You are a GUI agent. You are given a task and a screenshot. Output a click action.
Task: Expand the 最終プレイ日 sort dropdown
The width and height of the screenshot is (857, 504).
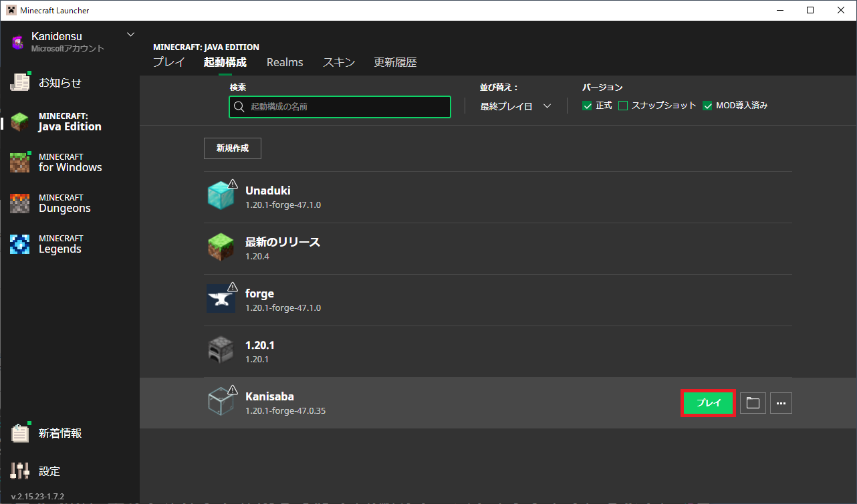coord(515,106)
